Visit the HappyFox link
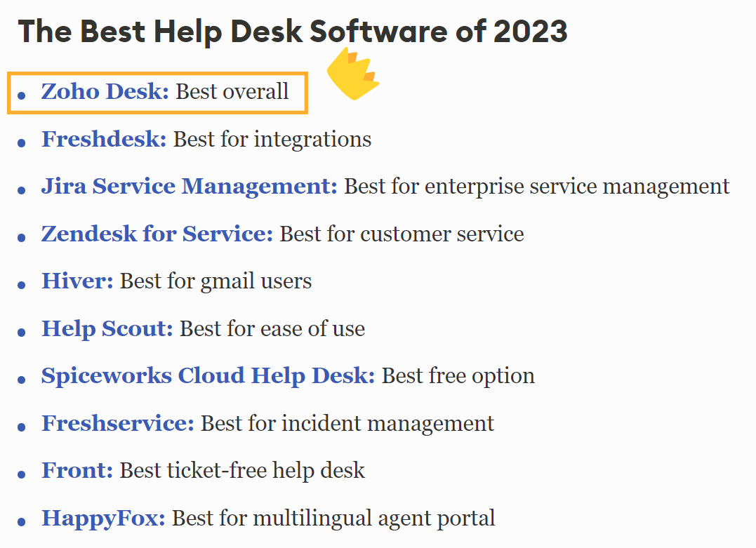 pyautogui.click(x=103, y=519)
